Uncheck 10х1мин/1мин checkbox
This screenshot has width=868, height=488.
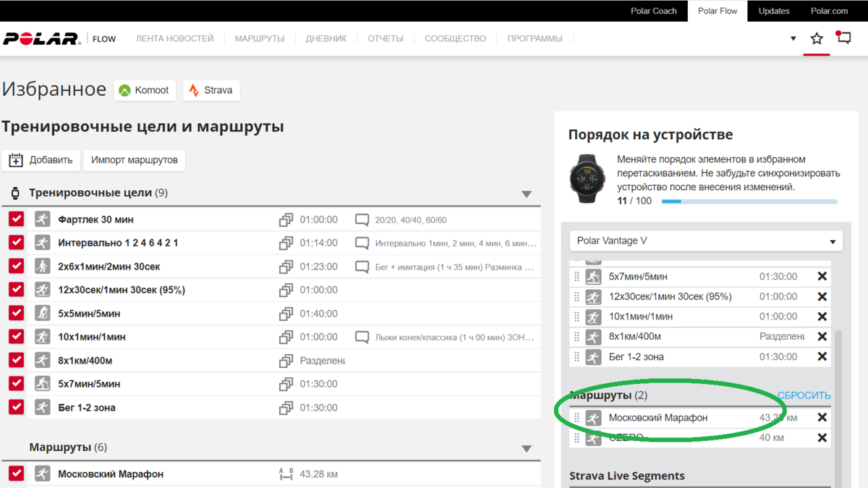pyautogui.click(x=17, y=337)
